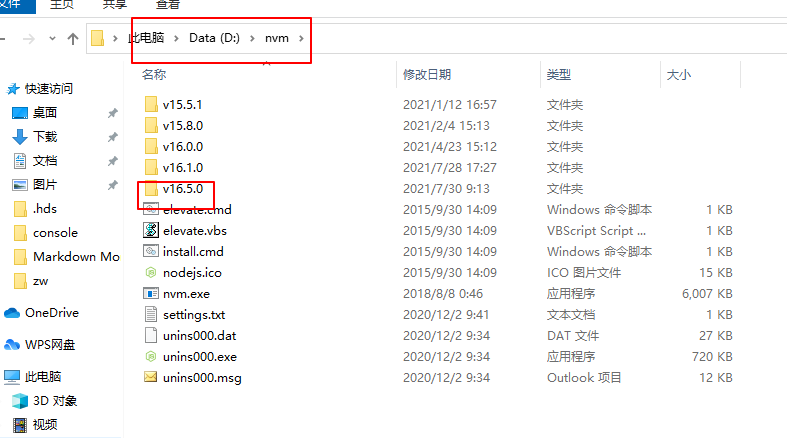Screen dimensions: 787x438
Task: Click the unins000.exe application icon
Action: [x=151, y=357]
